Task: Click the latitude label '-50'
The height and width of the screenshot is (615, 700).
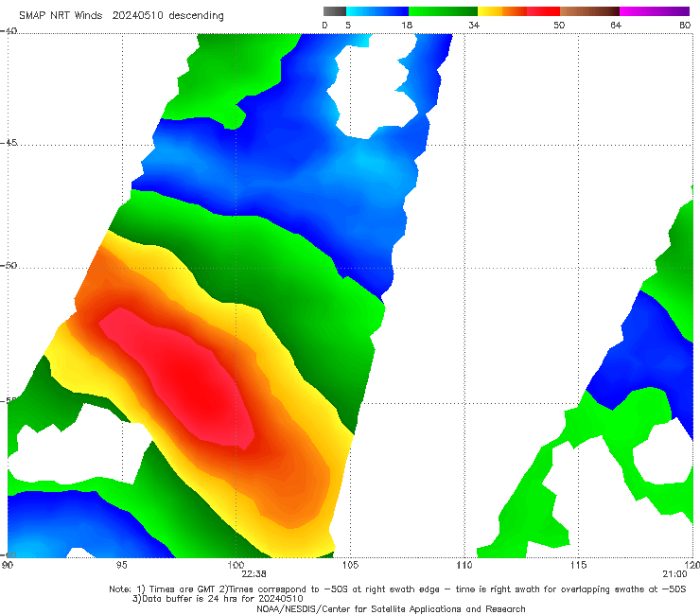Action: click(9, 265)
